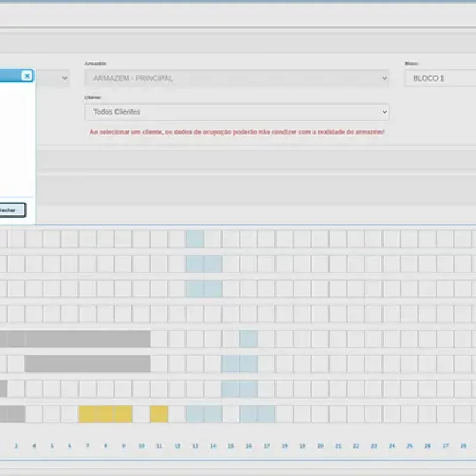Click the chevron icon of the Cliente selector
The height and width of the screenshot is (476, 476).
384,112
